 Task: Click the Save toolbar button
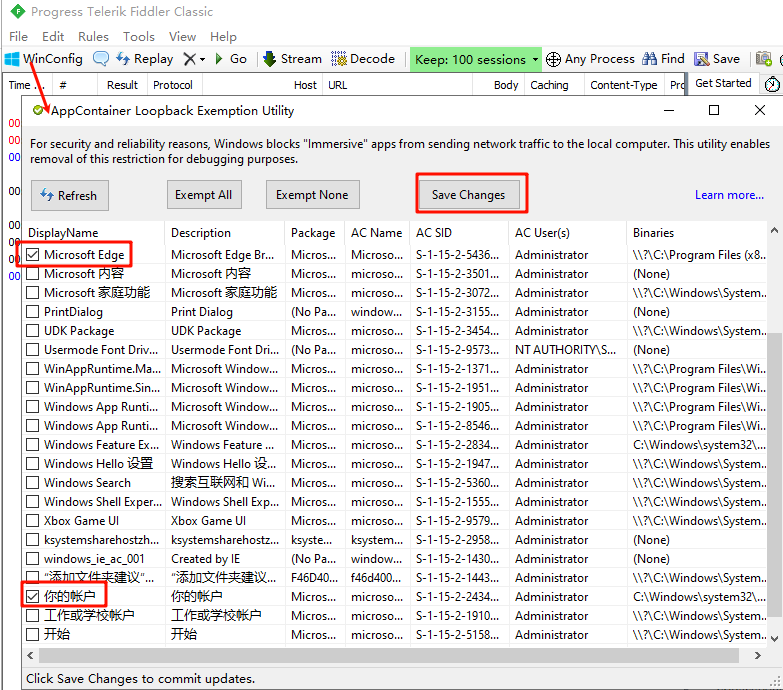point(717,59)
